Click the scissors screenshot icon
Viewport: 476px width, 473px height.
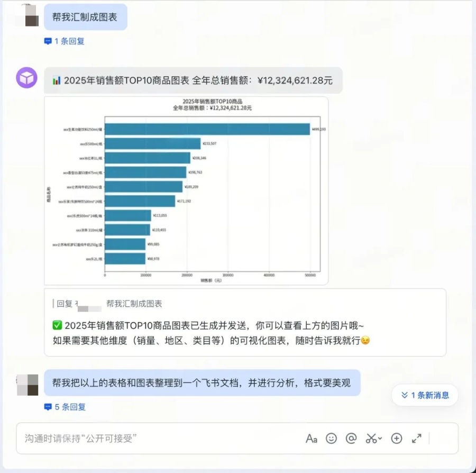click(x=371, y=439)
